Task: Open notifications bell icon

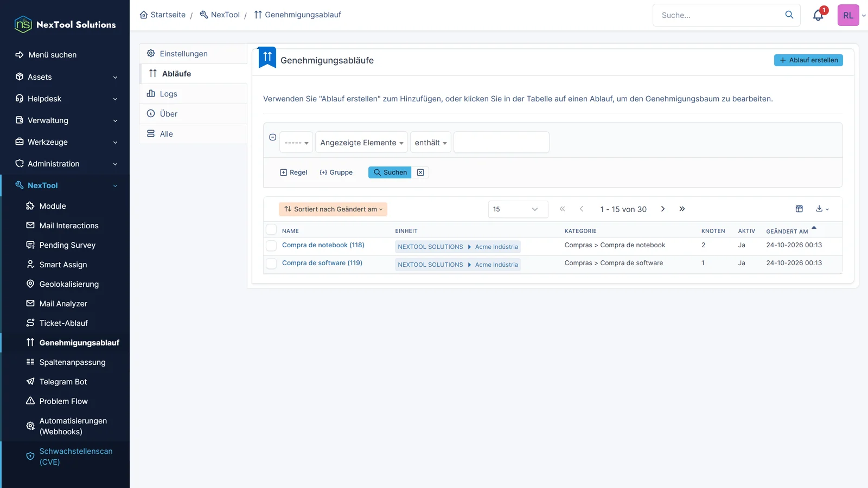Action: (818, 15)
